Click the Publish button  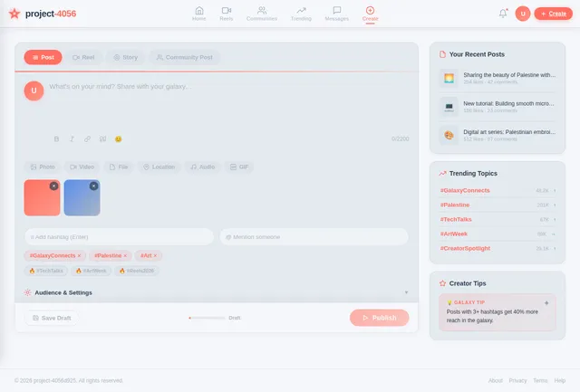[379, 318]
